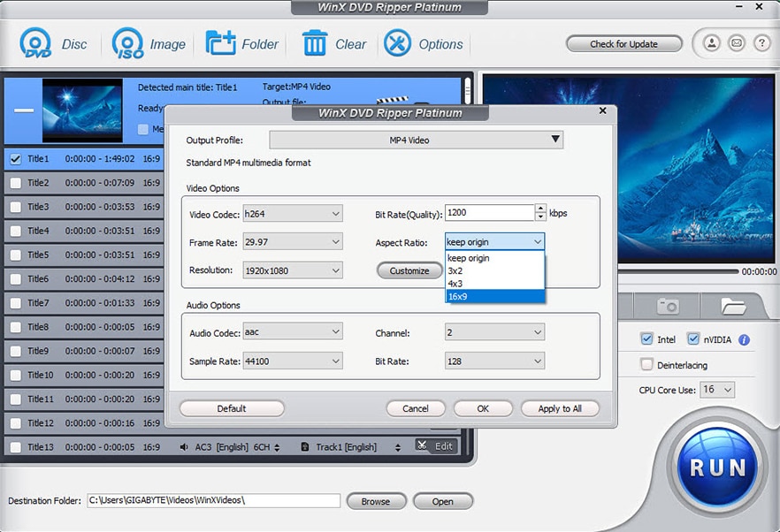Select 16x9 aspect ratio option

coord(494,296)
